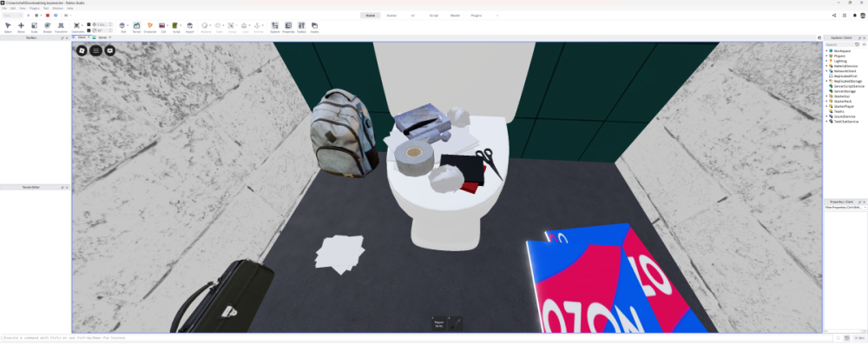The image size is (868, 345).
Task: Expand the Players node
Action: point(826,56)
